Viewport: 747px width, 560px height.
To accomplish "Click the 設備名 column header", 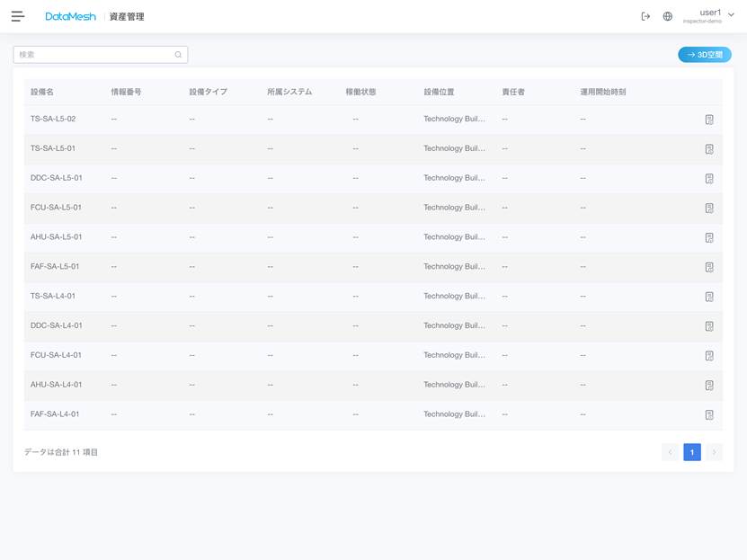I will point(42,92).
